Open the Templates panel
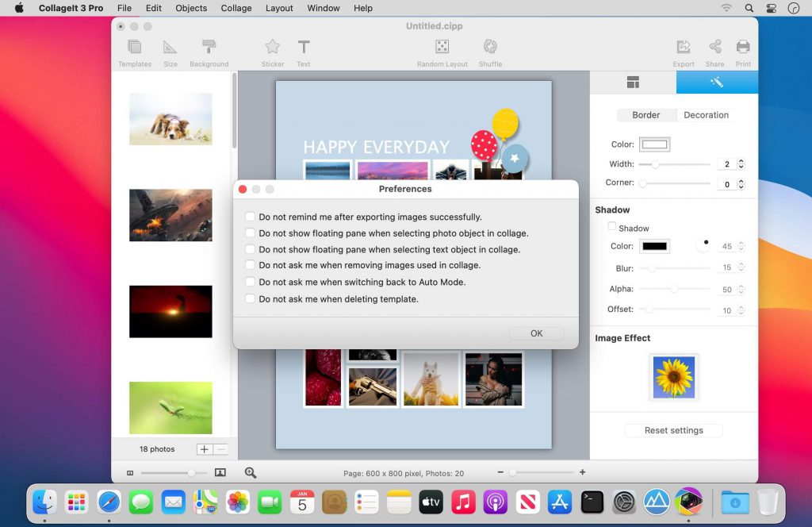The width and height of the screenshot is (812, 527). click(134, 49)
